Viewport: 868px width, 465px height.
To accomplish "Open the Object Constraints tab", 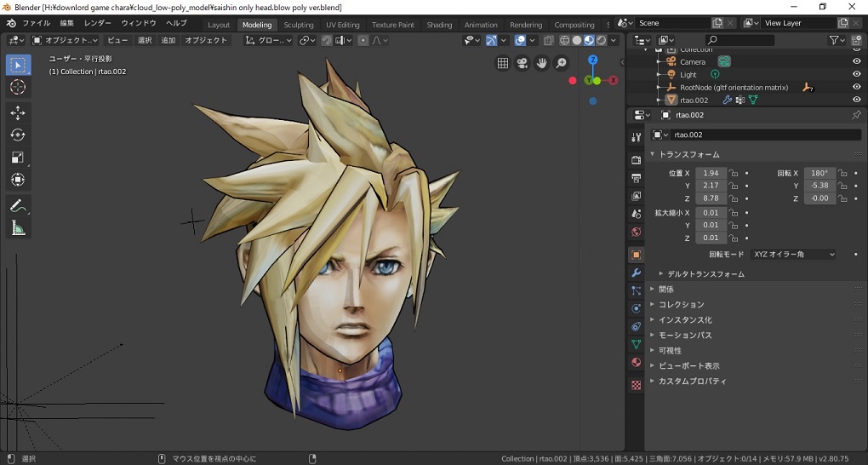I will (636, 326).
